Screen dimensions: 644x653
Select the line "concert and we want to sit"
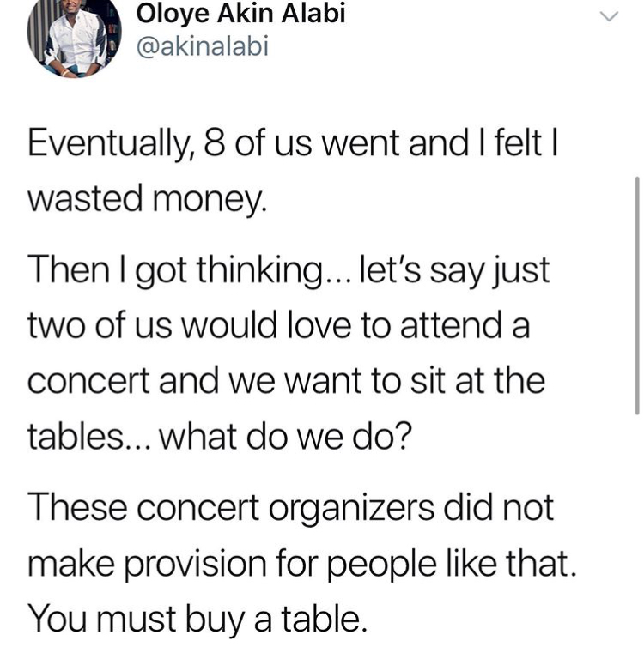click(x=286, y=381)
